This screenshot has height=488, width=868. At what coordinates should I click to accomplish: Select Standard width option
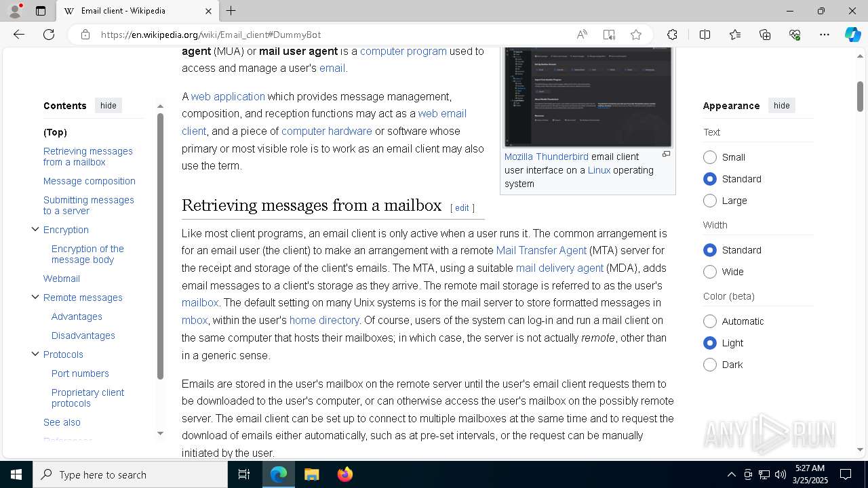pos(710,250)
